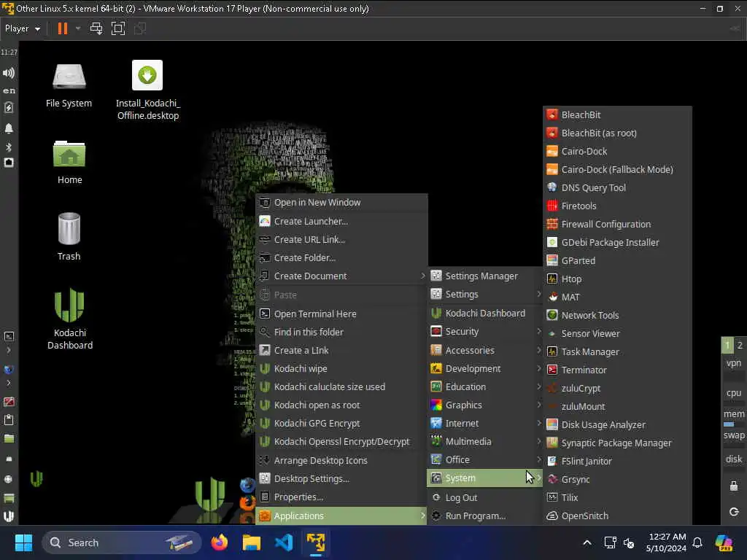Viewport: 747px width, 560px height.
Task: Open DNS Query Tool
Action: click(x=617, y=187)
